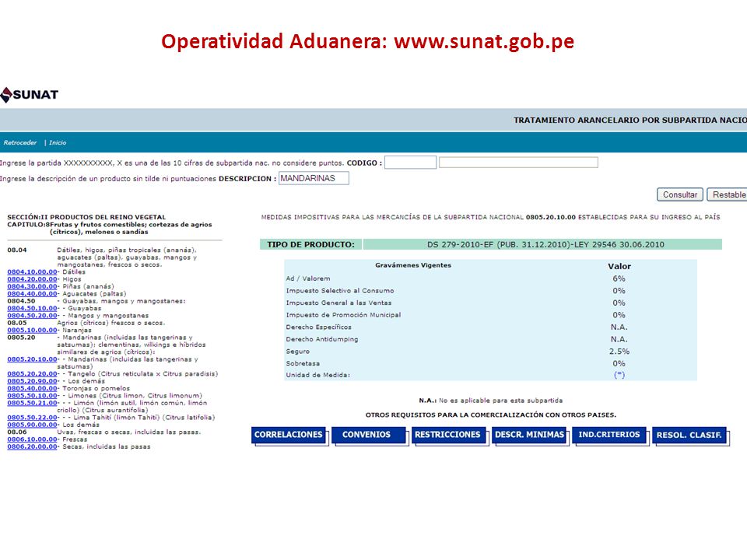Open the Inicio link

(x=58, y=142)
